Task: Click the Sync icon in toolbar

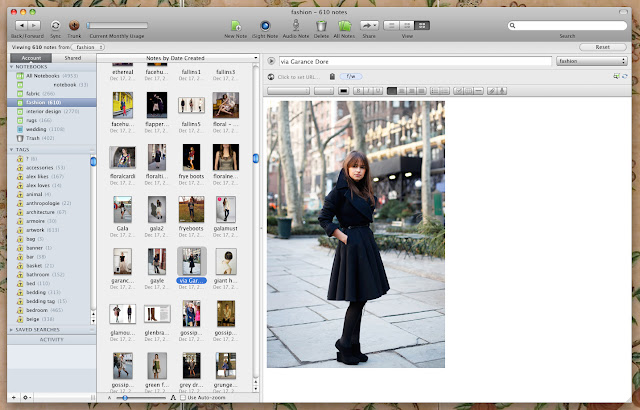Action: tap(54, 23)
